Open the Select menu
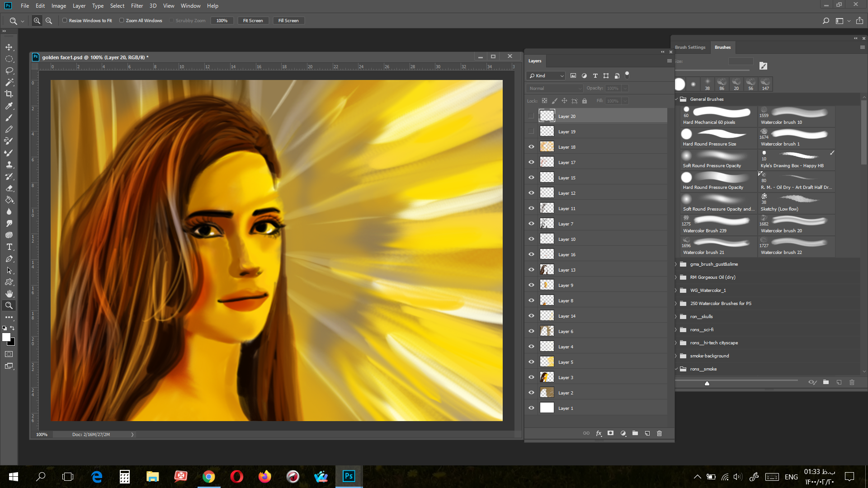The image size is (868, 488). tap(117, 6)
